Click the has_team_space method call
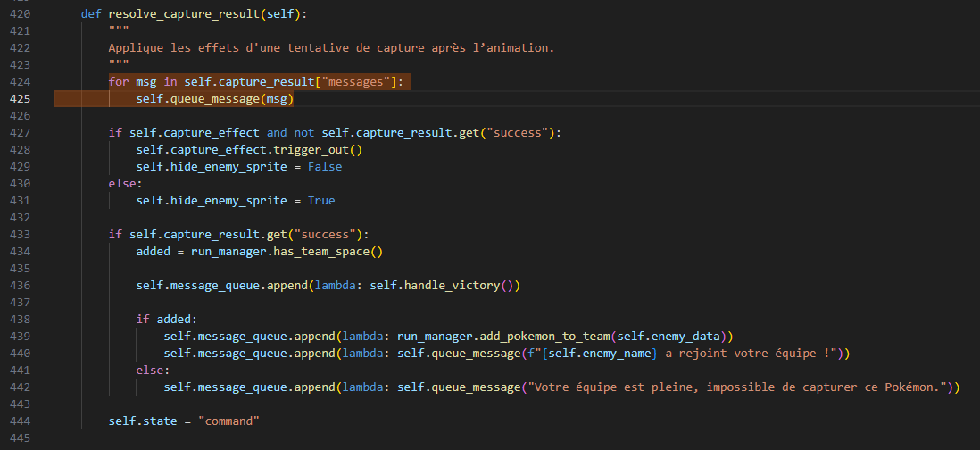Image resolution: width=980 pixels, height=450 pixels. [x=328, y=252]
